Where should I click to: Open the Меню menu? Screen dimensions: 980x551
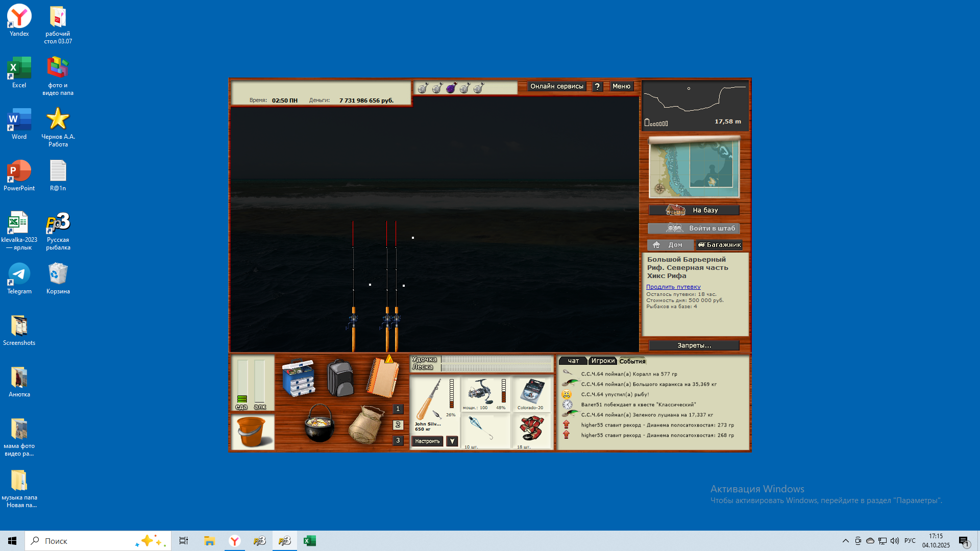tap(621, 86)
